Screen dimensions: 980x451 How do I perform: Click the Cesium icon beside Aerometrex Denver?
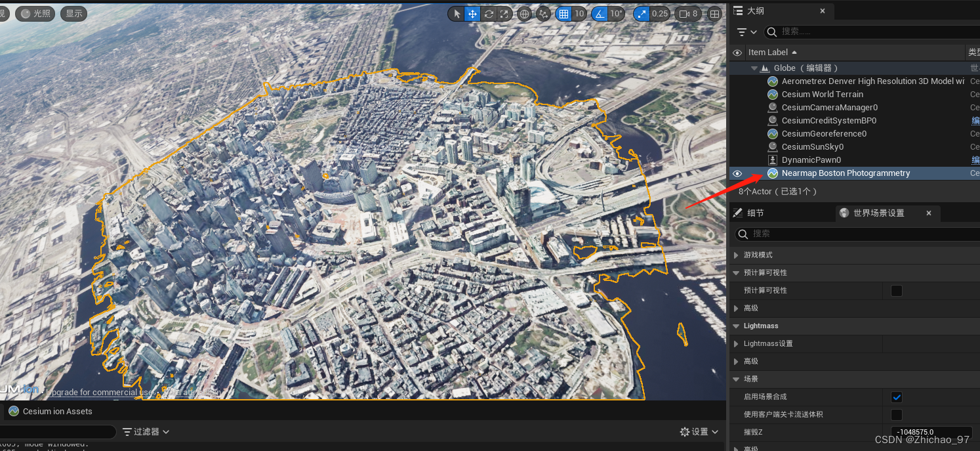[773, 81]
